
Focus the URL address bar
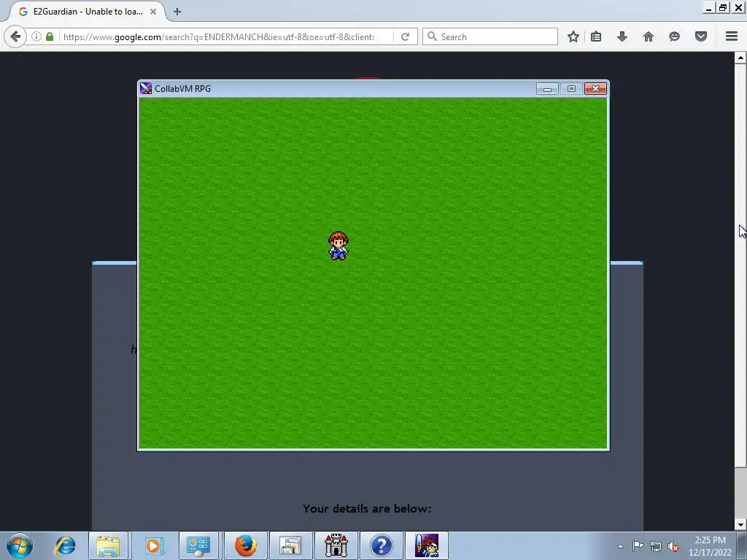point(219,36)
